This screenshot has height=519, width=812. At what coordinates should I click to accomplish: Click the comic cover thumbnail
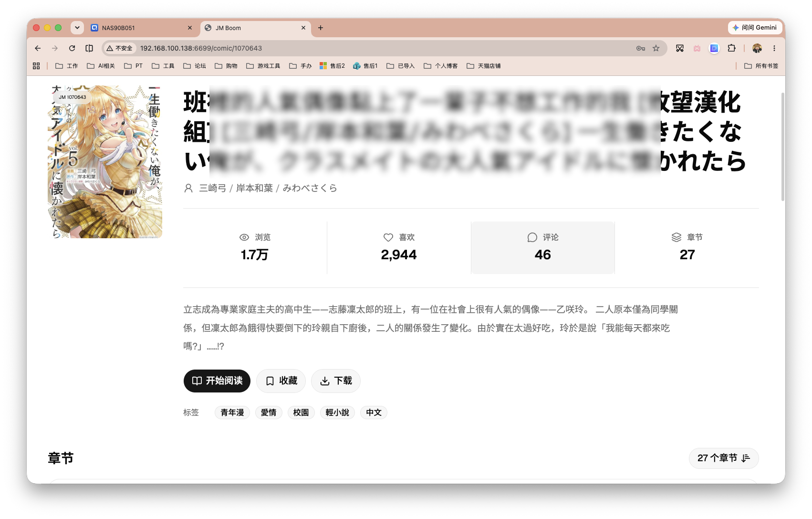tap(105, 162)
